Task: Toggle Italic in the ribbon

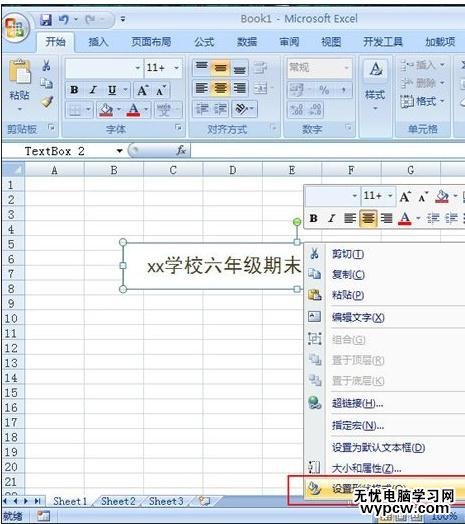Action: click(x=93, y=90)
